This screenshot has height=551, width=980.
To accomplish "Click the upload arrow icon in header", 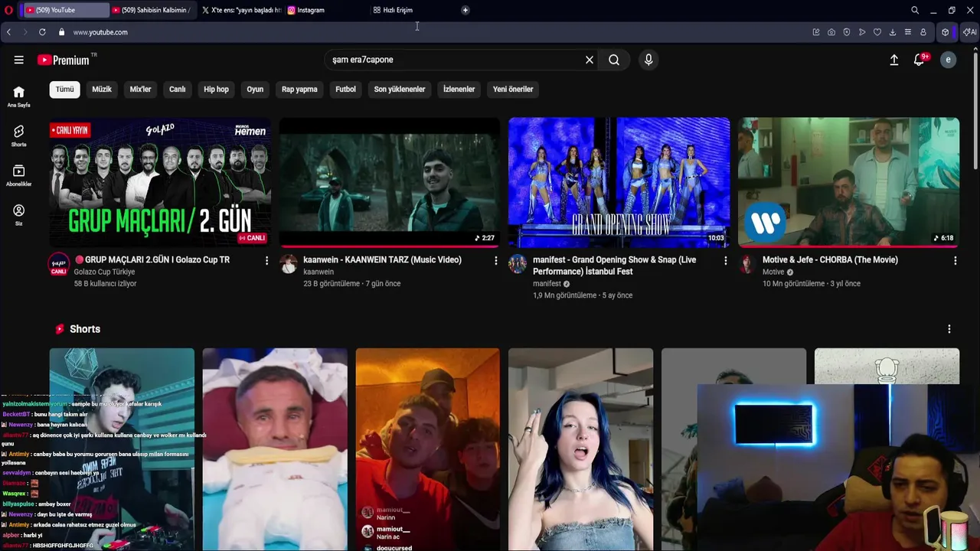I will pos(893,60).
